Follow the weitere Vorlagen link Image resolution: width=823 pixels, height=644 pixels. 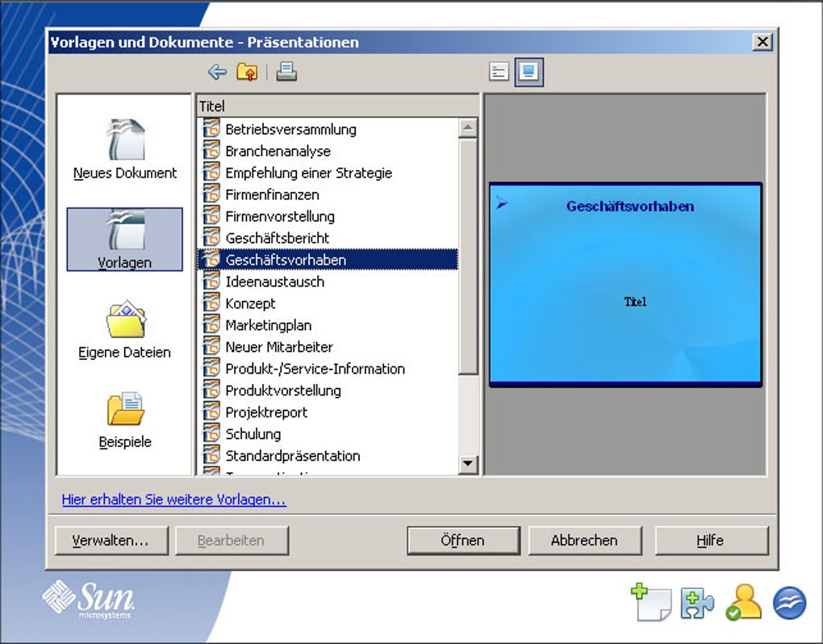pyautogui.click(x=173, y=499)
